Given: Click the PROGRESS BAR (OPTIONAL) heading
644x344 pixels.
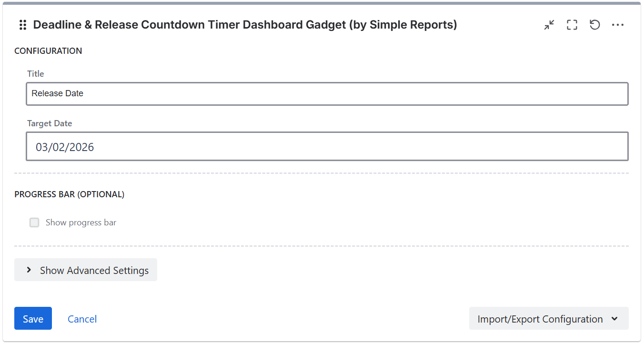Looking at the screenshot, I should 70,194.
